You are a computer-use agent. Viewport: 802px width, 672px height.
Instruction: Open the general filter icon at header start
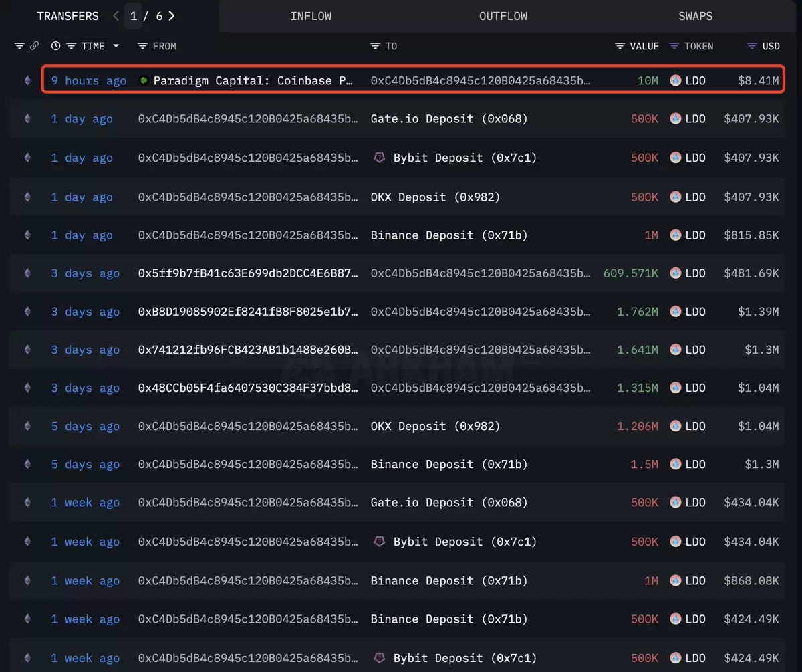coord(19,46)
